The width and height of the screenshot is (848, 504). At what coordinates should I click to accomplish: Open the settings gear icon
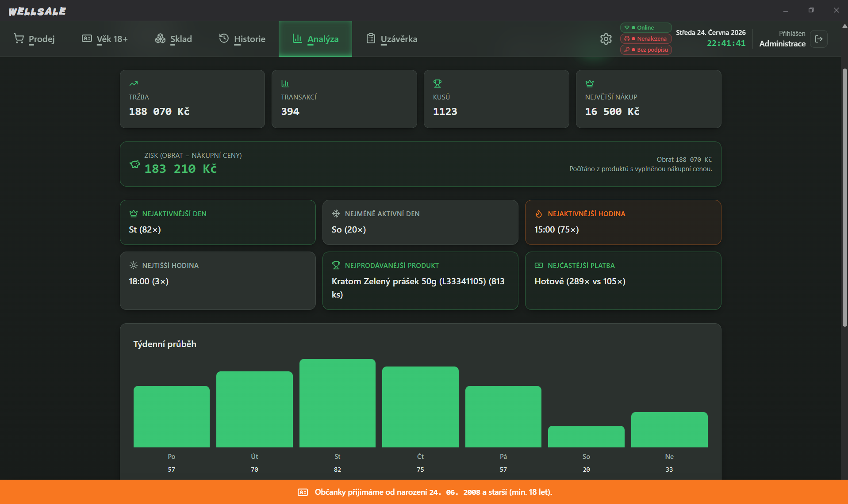(606, 39)
